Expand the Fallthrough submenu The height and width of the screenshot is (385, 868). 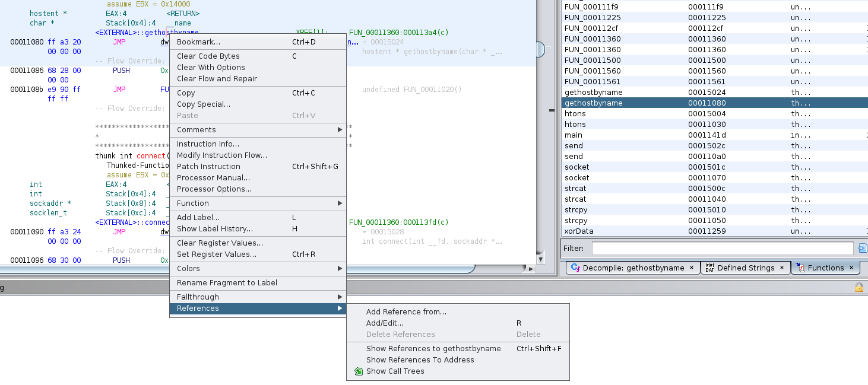[x=257, y=297]
